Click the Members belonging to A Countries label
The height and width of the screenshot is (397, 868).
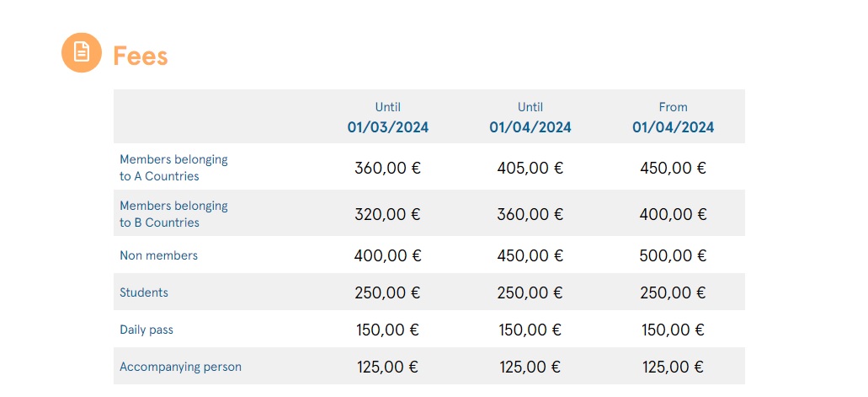pyautogui.click(x=173, y=168)
